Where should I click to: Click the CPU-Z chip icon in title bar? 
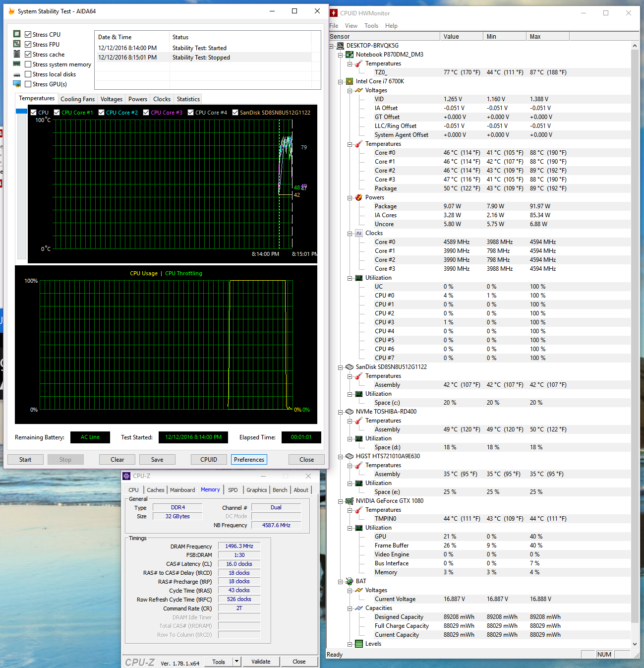(x=127, y=476)
